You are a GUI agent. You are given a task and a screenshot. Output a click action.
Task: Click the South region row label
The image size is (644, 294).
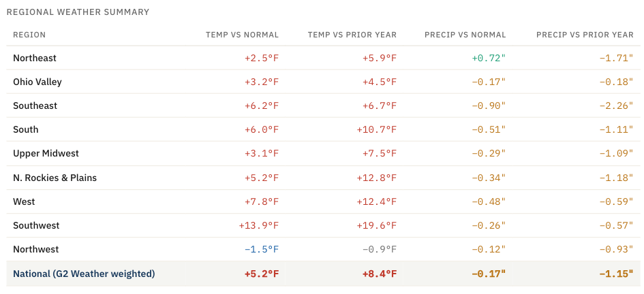point(25,129)
